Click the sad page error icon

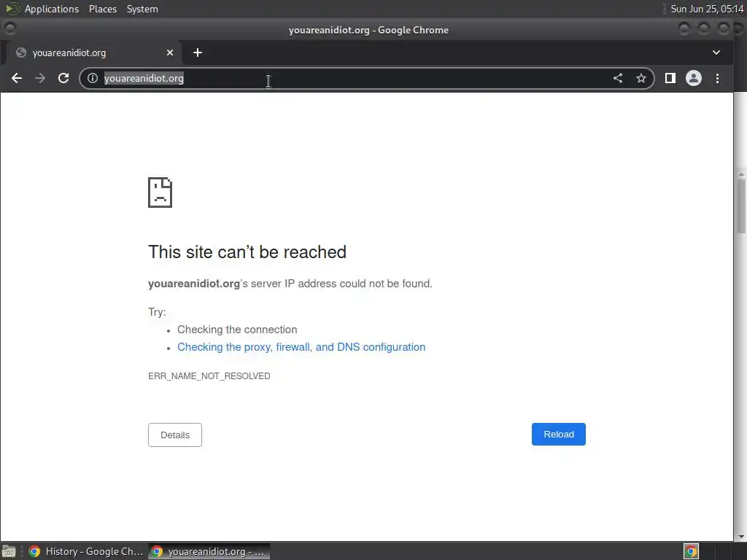coord(160,192)
